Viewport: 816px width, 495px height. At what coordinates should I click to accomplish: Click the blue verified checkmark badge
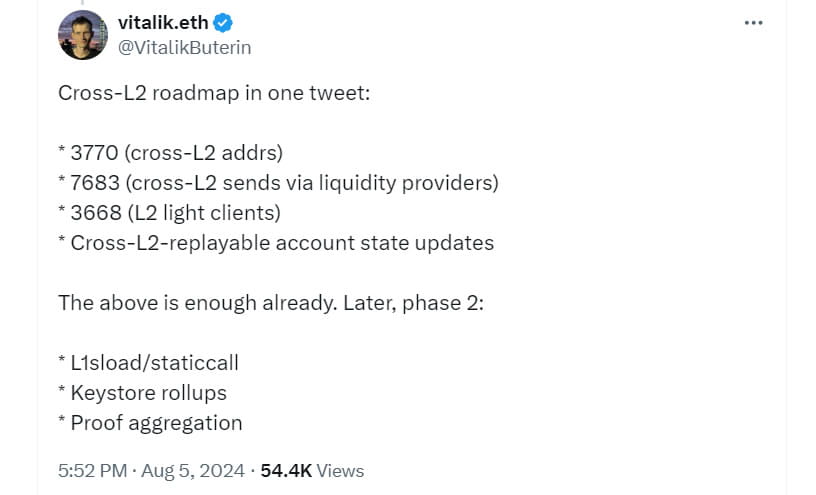pos(223,23)
